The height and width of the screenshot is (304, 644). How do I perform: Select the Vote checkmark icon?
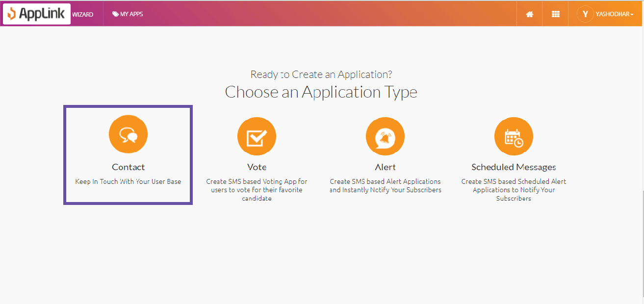[257, 136]
